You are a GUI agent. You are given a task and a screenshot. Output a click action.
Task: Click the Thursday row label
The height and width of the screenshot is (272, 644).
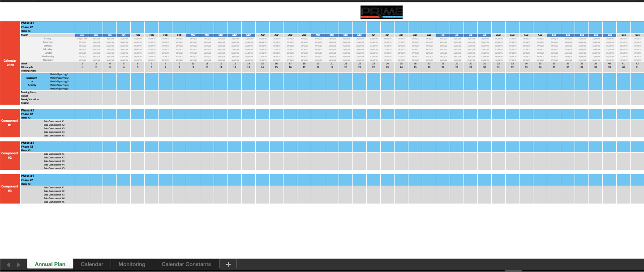click(x=47, y=60)
